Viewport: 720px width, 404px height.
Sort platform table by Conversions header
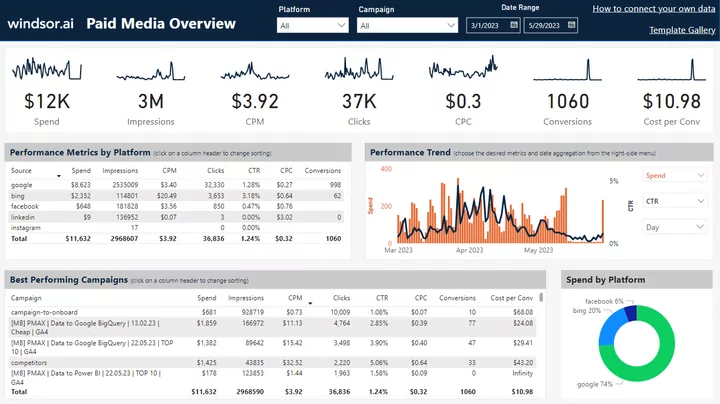coord(323,170)
